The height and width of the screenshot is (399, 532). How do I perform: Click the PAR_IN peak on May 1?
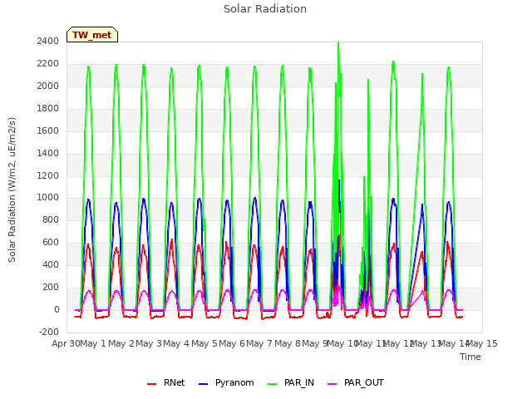click(x=116, y=65)
